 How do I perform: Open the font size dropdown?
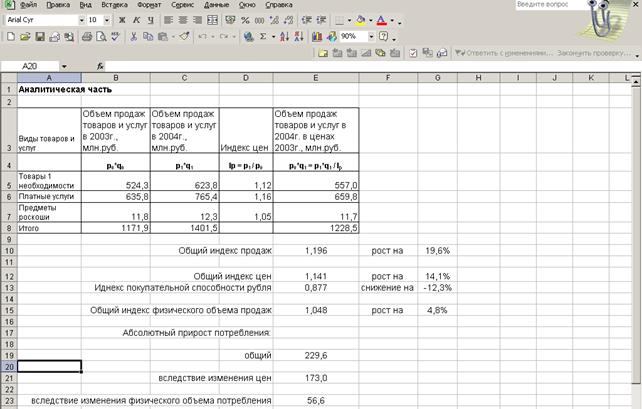107,20
